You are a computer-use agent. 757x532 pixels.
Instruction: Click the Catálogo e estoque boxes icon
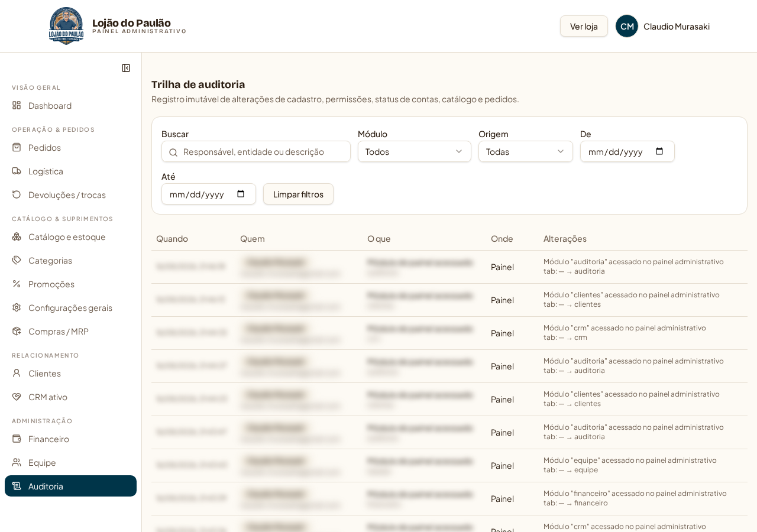coord(17,236)
